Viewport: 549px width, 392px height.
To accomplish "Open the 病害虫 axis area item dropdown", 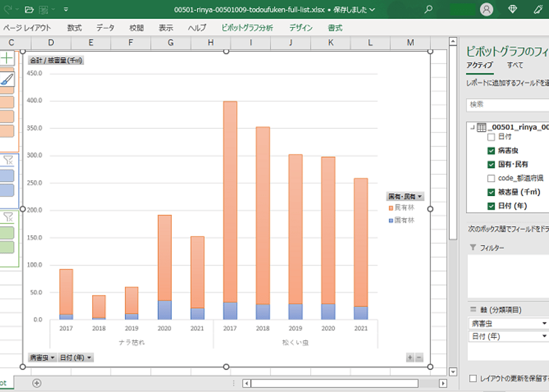I will [544, 323].
